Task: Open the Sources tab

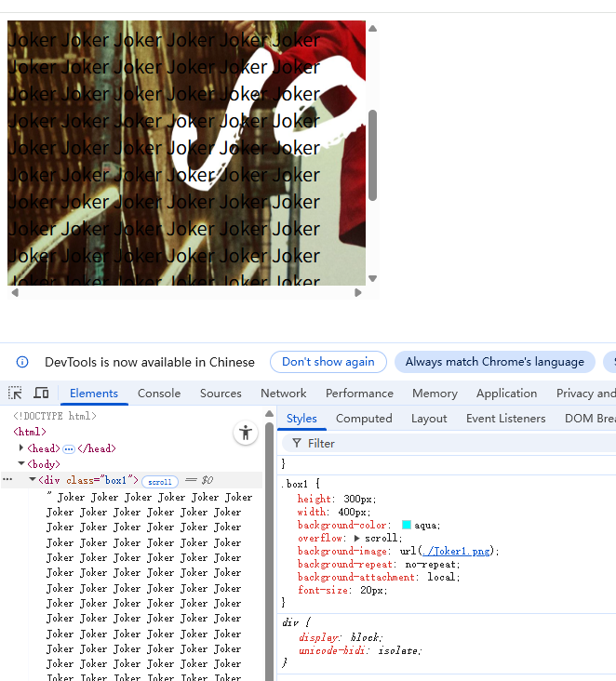Action: pos(221,393)
